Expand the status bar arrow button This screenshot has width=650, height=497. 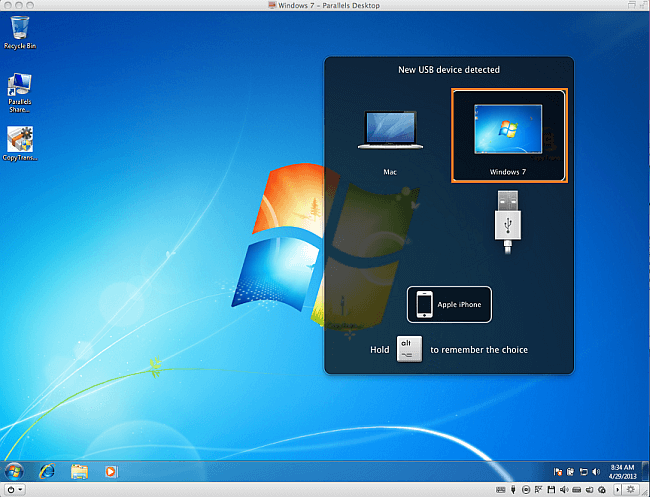pos(617,490)
